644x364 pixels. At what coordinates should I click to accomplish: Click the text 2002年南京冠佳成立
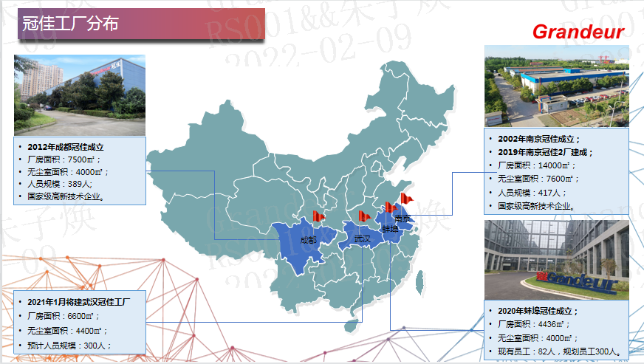[x=538, y=139]
